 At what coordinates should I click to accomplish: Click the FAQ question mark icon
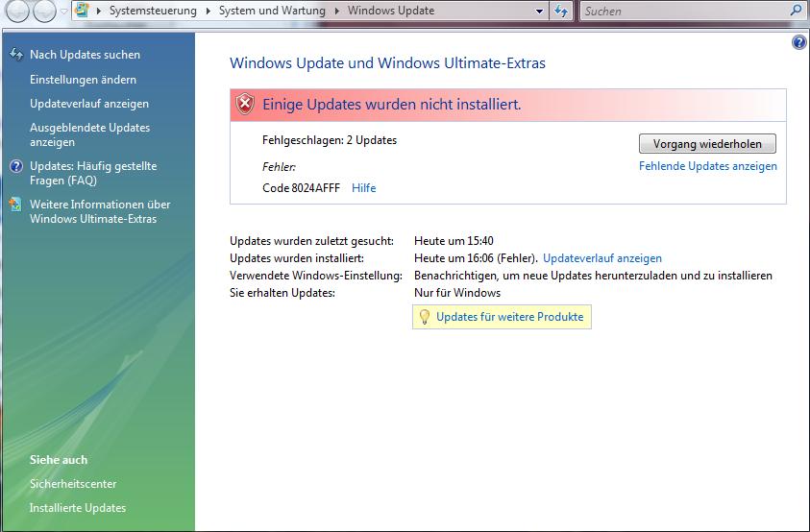pyautogui.click(x=16, y=166)
